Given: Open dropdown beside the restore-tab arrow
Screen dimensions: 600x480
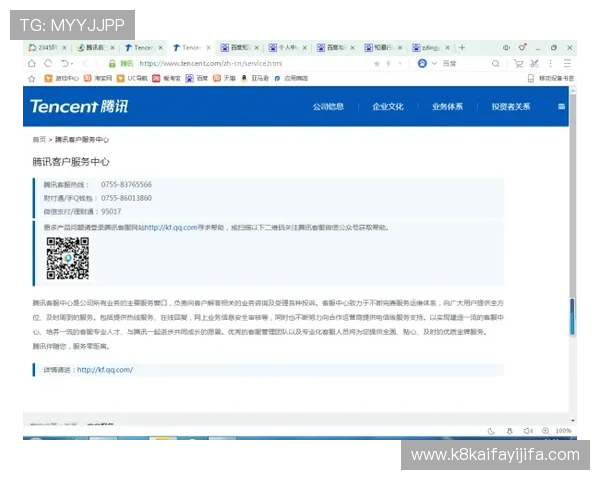Looking at the screenshot, I should 72,64.
